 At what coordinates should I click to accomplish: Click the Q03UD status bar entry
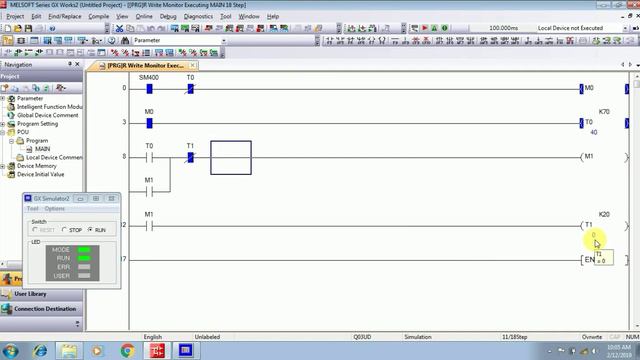click(362, 337)
